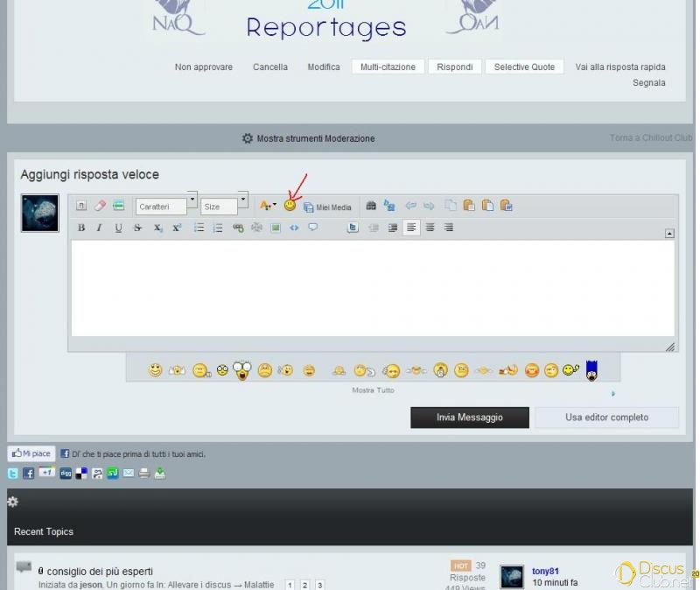This screenshot has width=700, height=590.
Task: Collapse the editor toolbar with the arrow
Action: coord(669,234)
